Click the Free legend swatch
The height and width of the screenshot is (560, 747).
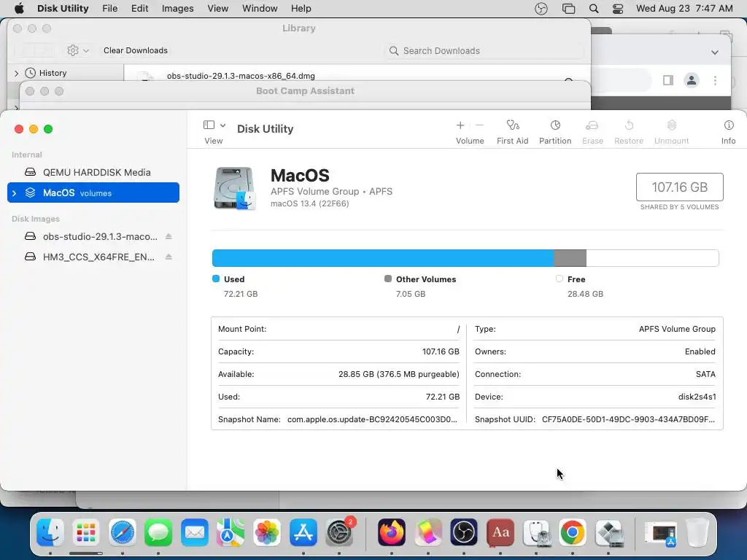tap(560, 279)
